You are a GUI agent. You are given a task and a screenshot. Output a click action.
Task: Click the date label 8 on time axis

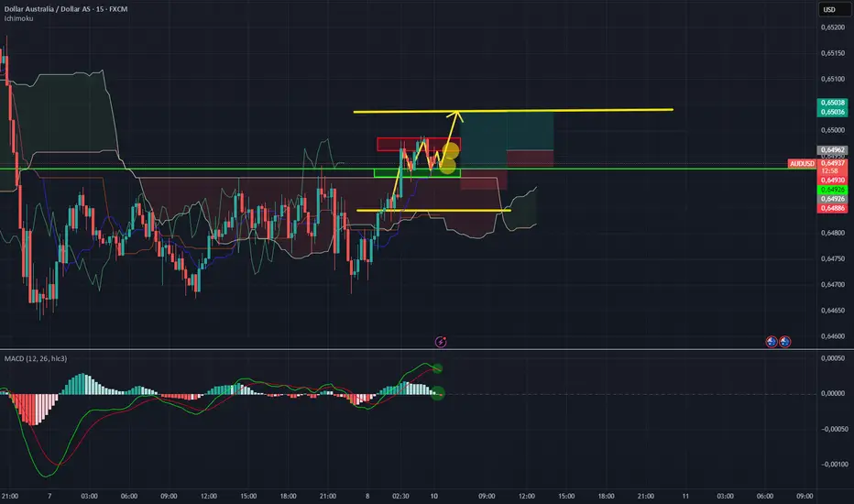[x=367, y=496]
